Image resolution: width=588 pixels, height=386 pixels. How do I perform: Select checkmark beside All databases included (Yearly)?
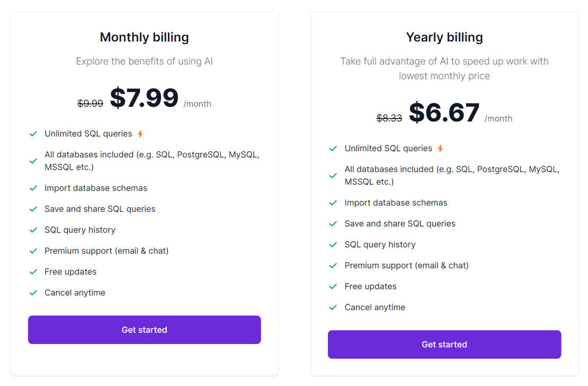[x=333, y=175]
